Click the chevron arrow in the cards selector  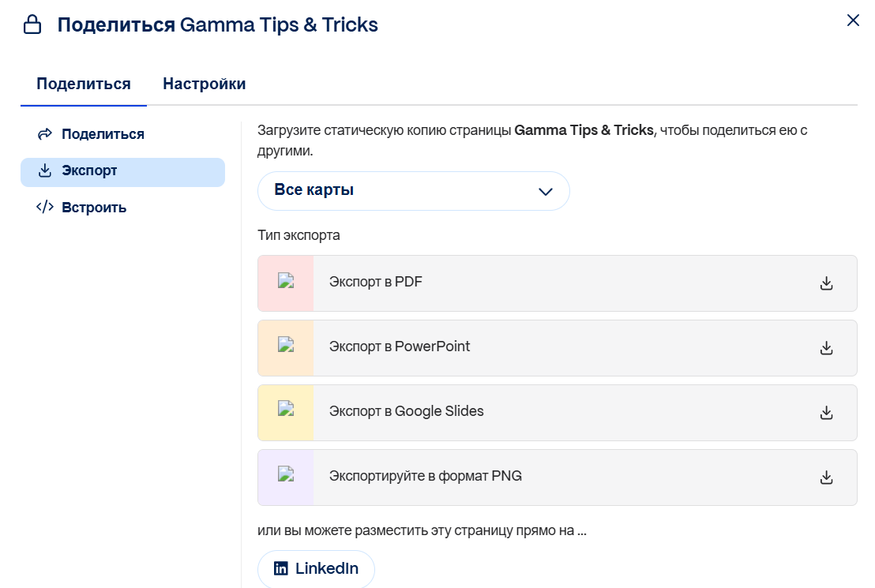pyautogui.click(x=544, y=190)
